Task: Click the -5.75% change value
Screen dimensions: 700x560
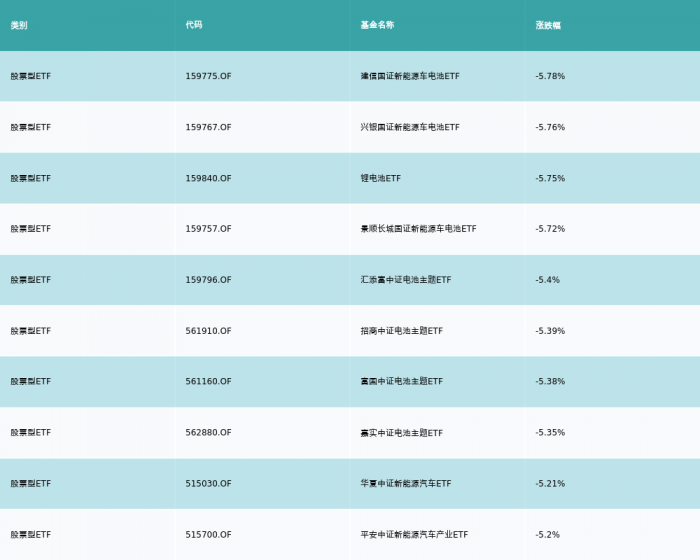Action: pyautogui.click(x=550, y=178)
